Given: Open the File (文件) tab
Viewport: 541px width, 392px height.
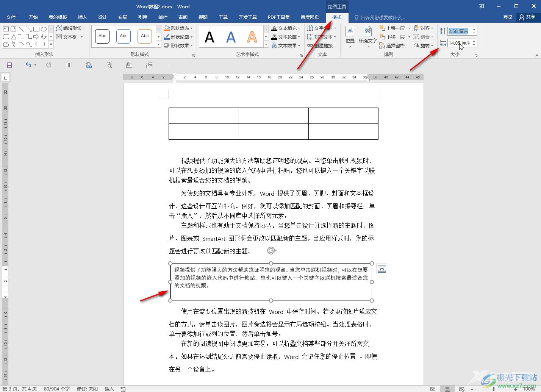Looking at the screenshot, I should (x=11, y=17).
